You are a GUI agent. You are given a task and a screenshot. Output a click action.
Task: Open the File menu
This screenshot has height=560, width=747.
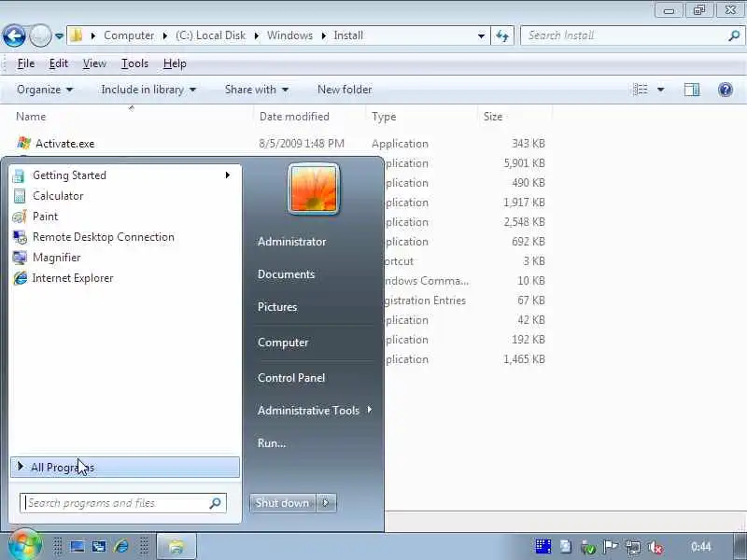26,63
